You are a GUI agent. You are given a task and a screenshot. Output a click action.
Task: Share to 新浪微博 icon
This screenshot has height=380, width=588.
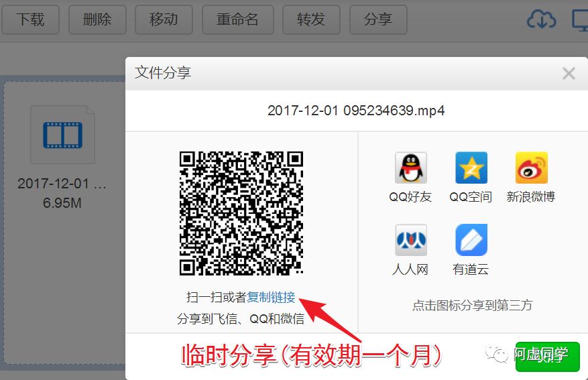click(x=532, y=168)
